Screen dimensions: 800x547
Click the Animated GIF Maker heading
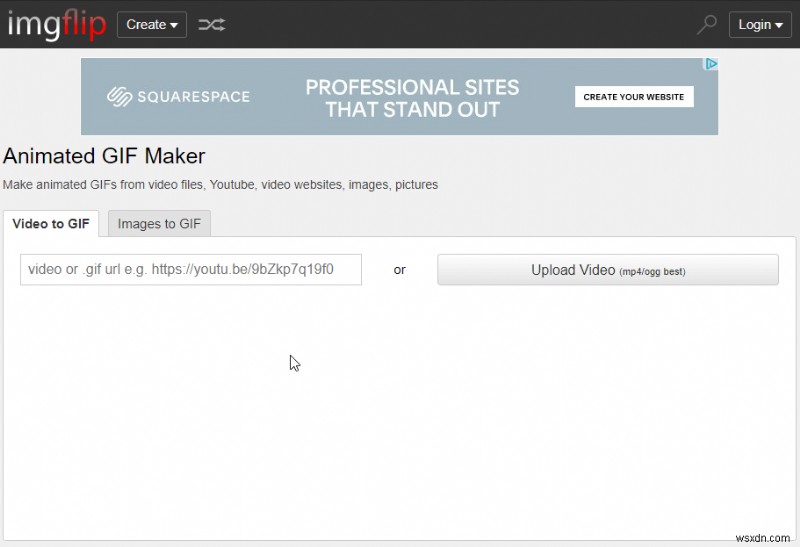[104, 156]
